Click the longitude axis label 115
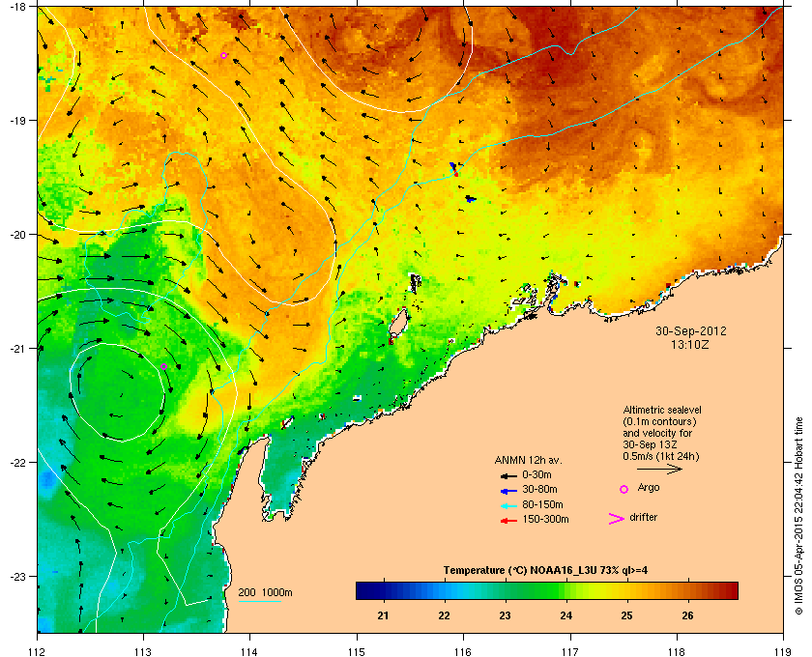812x657 pixels. [357, 652]
